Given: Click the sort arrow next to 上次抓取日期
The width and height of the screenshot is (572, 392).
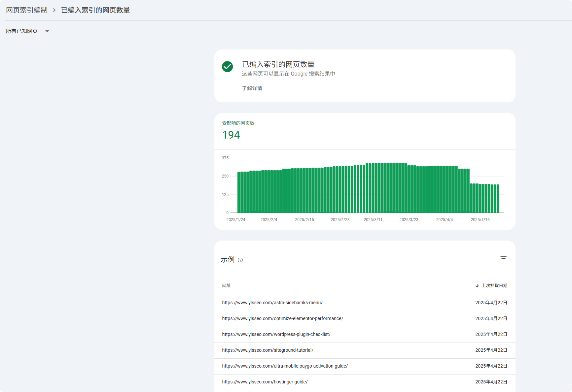Looking at the screenshot, I should [477, 286].
